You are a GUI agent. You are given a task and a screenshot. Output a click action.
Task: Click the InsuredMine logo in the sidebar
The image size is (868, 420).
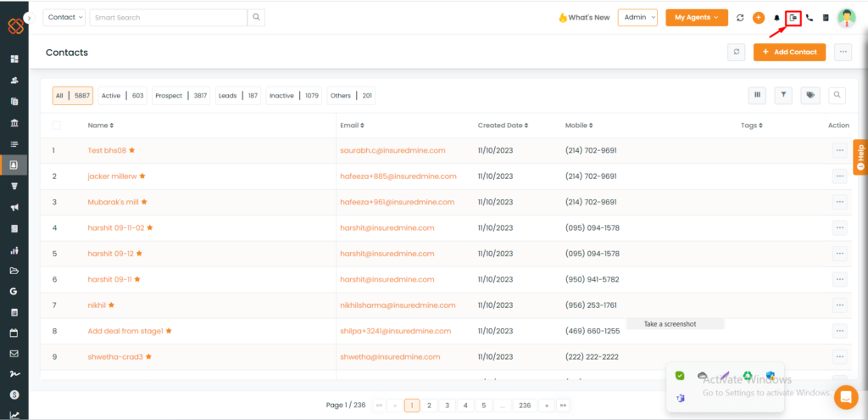click(x=16, y=26)
